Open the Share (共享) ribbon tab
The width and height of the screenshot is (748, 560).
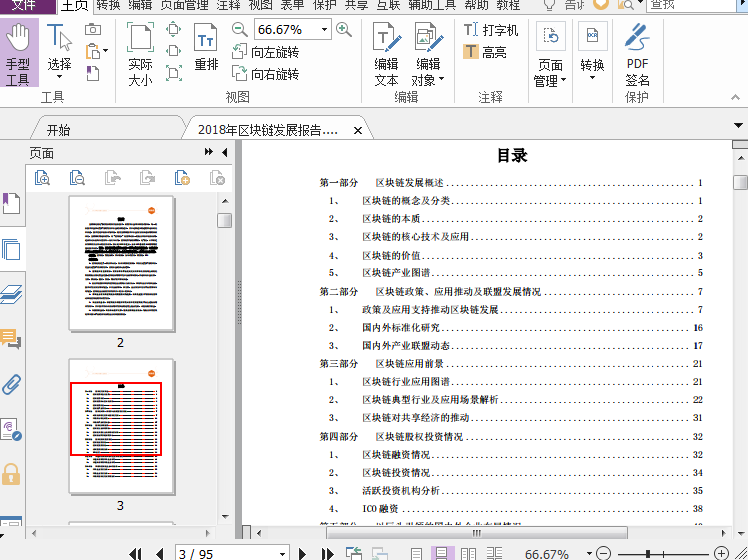pyautogui.click(x=356, y=6)
